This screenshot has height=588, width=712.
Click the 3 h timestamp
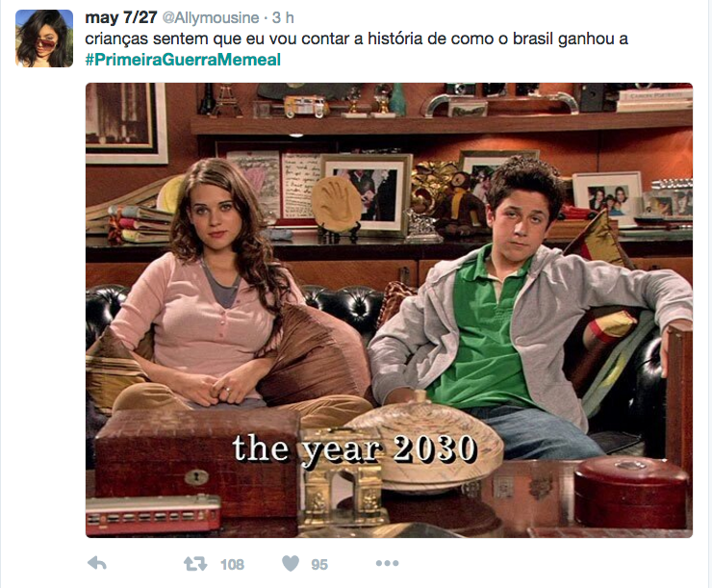(283, 17)
